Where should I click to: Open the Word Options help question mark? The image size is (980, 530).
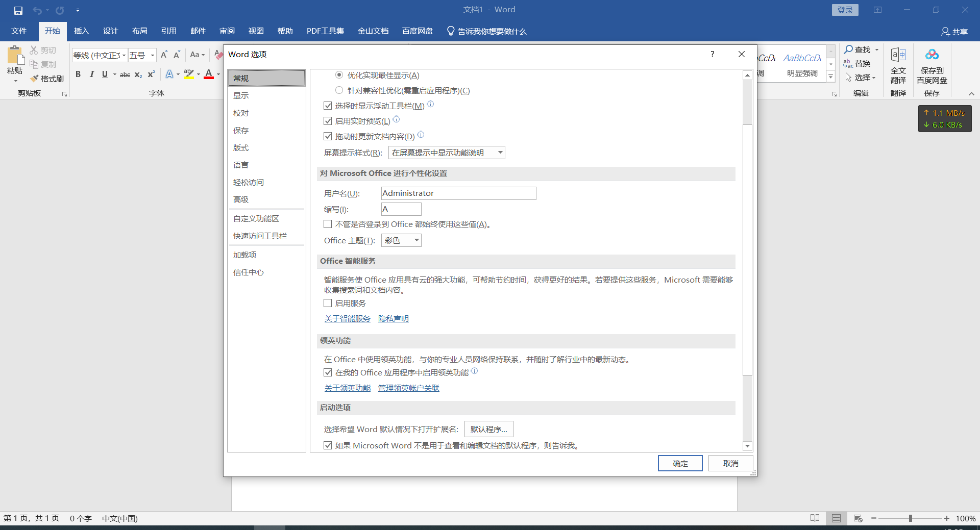(712, 55)
